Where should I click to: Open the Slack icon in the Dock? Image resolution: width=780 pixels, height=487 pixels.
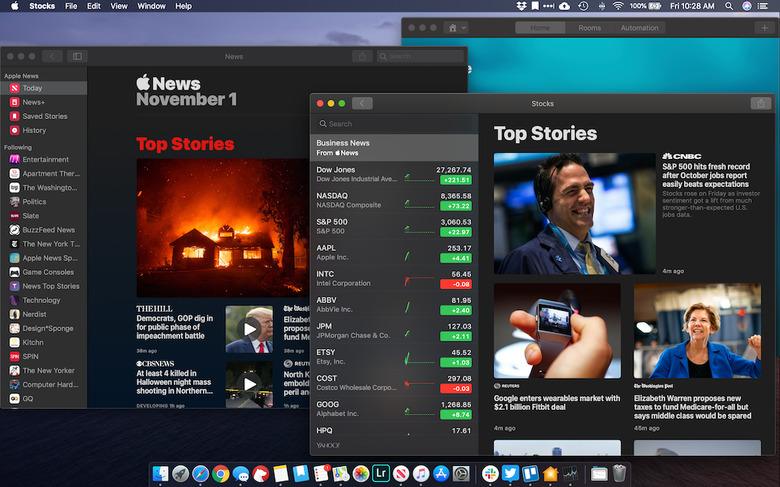point(490,473)
